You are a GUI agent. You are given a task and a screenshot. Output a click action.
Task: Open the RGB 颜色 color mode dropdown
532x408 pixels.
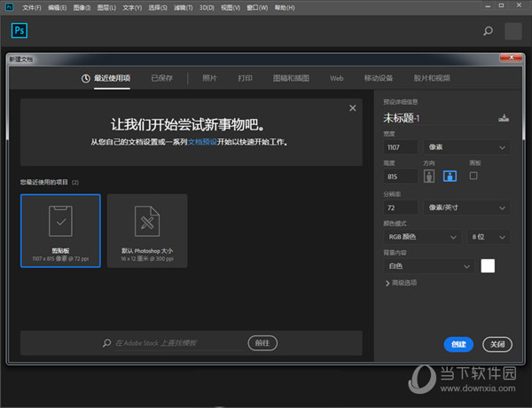(x=422, y=237)
